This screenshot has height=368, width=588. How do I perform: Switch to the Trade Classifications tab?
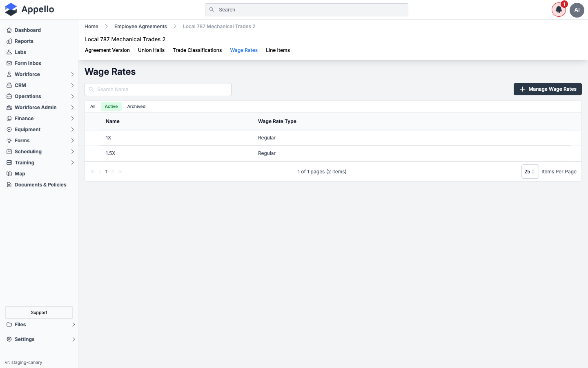pyautogui.click(x=197, y=50)
